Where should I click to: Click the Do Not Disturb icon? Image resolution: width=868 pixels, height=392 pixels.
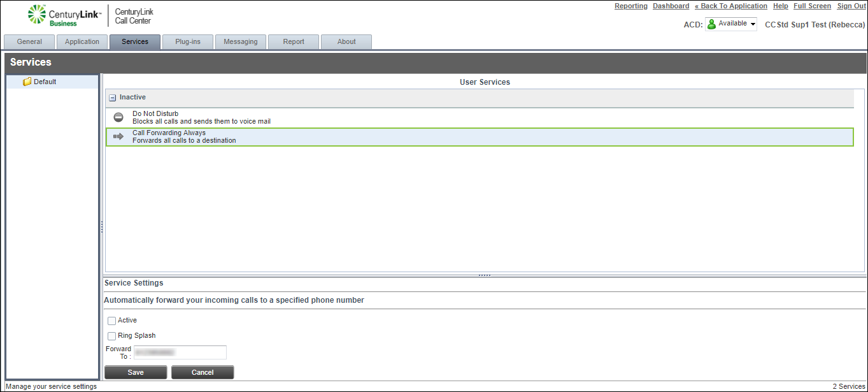(x=118, y=117)
